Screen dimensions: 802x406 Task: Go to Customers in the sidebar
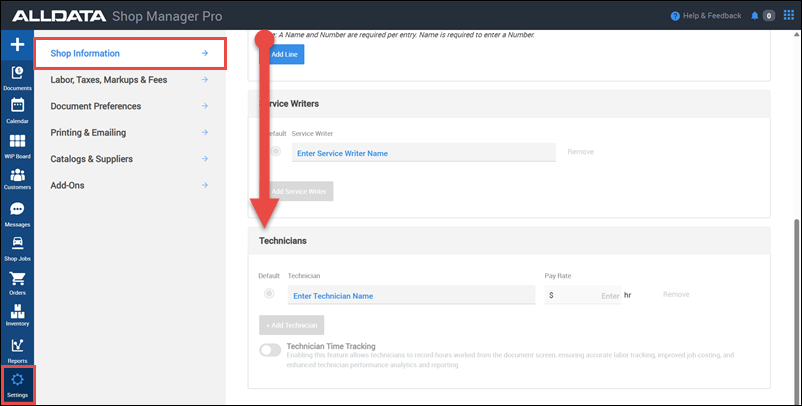[17, 179]
